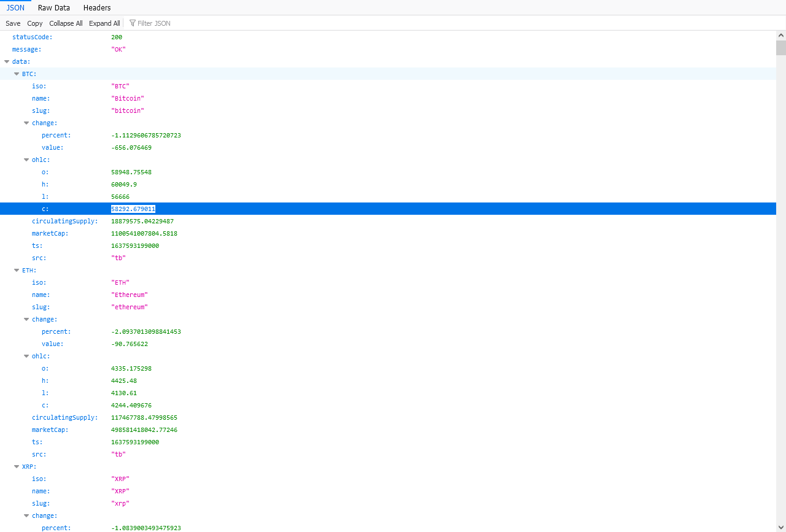Click the Copy button
Screen dimensions: 786x532
[x=35, y=23]
